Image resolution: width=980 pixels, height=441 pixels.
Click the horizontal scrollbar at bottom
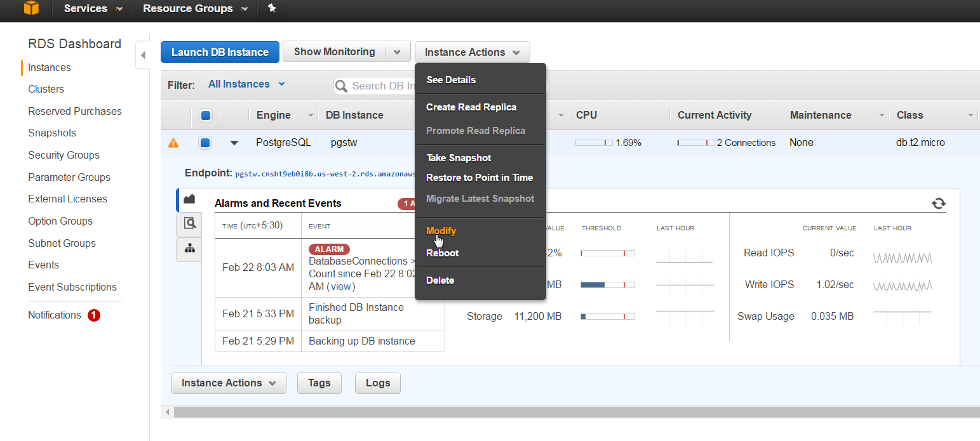(x=577, y=412)
